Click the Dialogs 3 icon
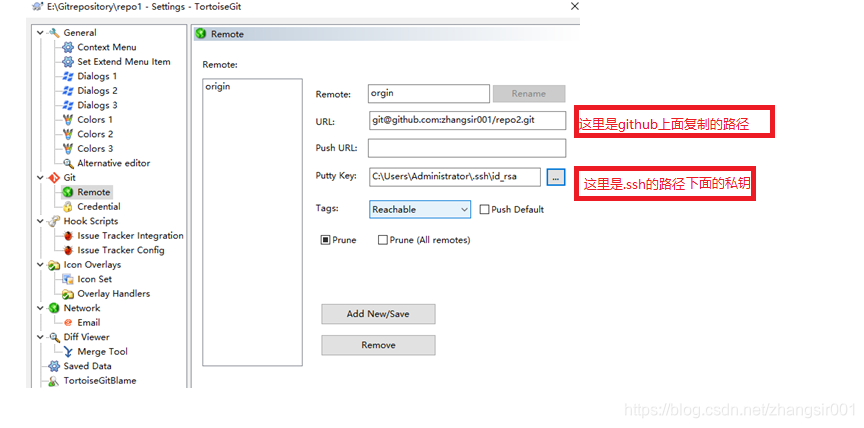The image size is (864, 428). coord(68,105)
